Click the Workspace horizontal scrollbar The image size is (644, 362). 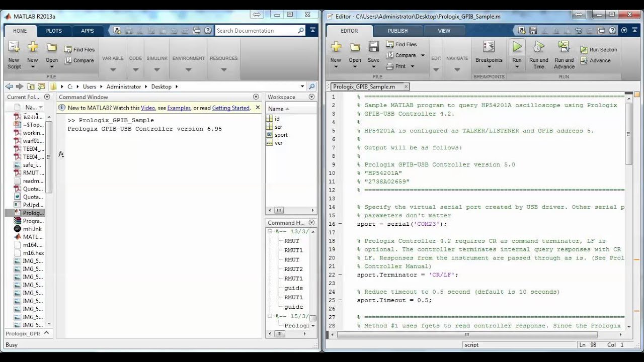(x=291, y=211)
